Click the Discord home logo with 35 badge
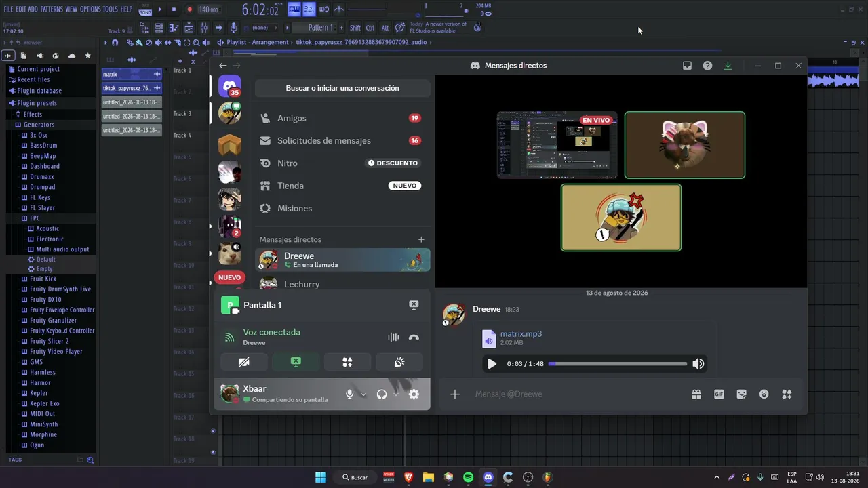Viewport: 868px width, 488px height. [x=230, y=86]
